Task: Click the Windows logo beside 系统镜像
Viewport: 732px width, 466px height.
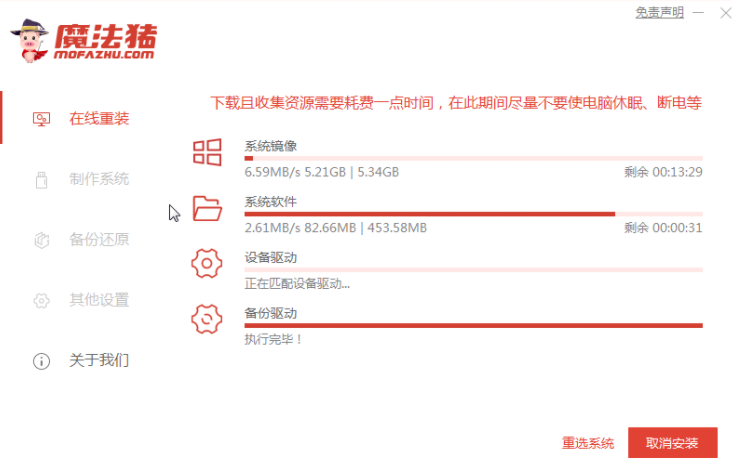Action: coord(207,152)
